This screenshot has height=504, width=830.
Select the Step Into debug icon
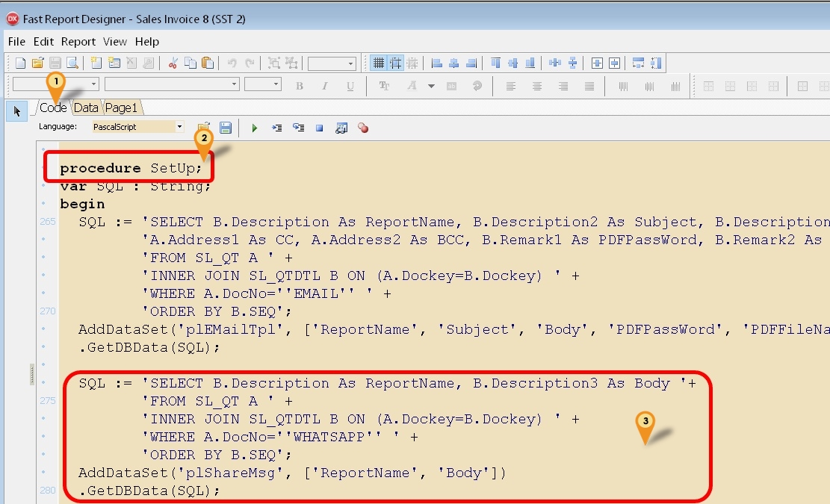point(276,128)
